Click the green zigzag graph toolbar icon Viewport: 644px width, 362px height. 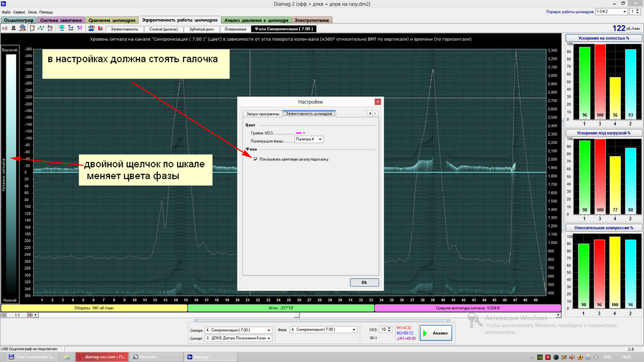(41, 28)
